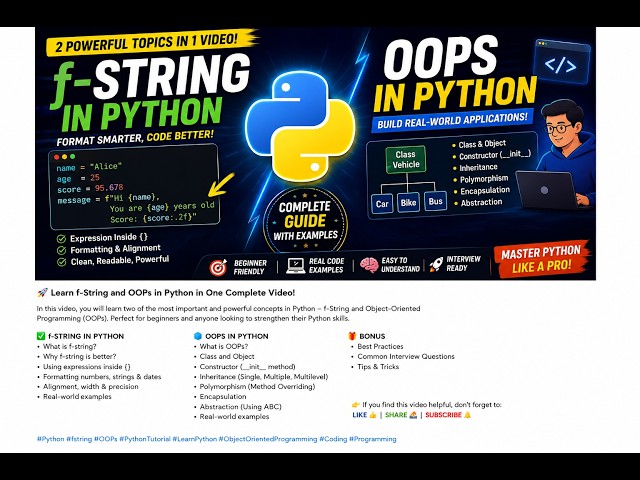Click the Master Python Like a Pro badge
The width and height of the screenshot is (640, 480).
pyautogui.click(x=541, y=259)
